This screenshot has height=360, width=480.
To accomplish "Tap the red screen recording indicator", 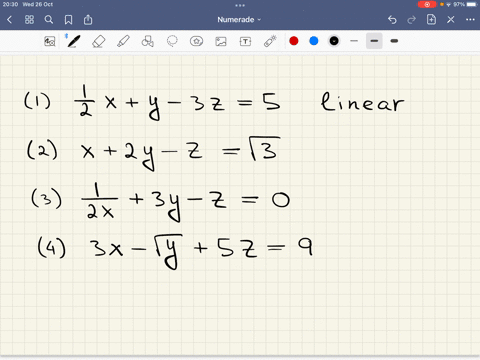I will tap(427, 4).
